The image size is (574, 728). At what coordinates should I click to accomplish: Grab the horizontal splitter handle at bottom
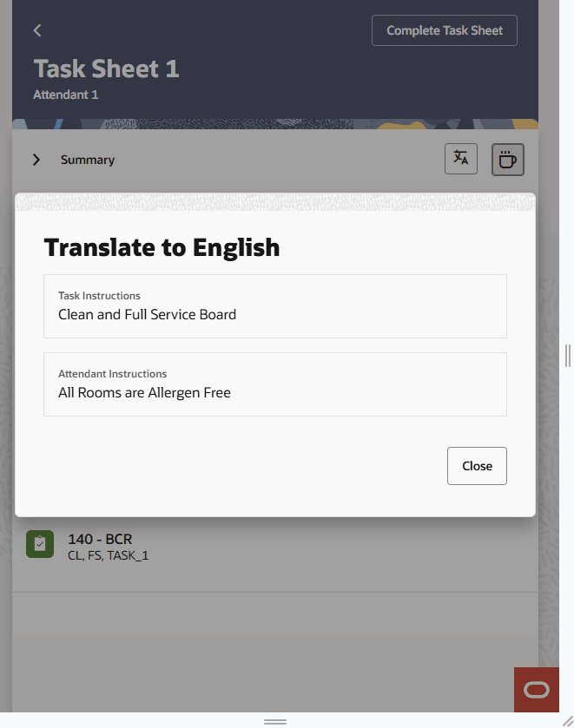point(275,722)
